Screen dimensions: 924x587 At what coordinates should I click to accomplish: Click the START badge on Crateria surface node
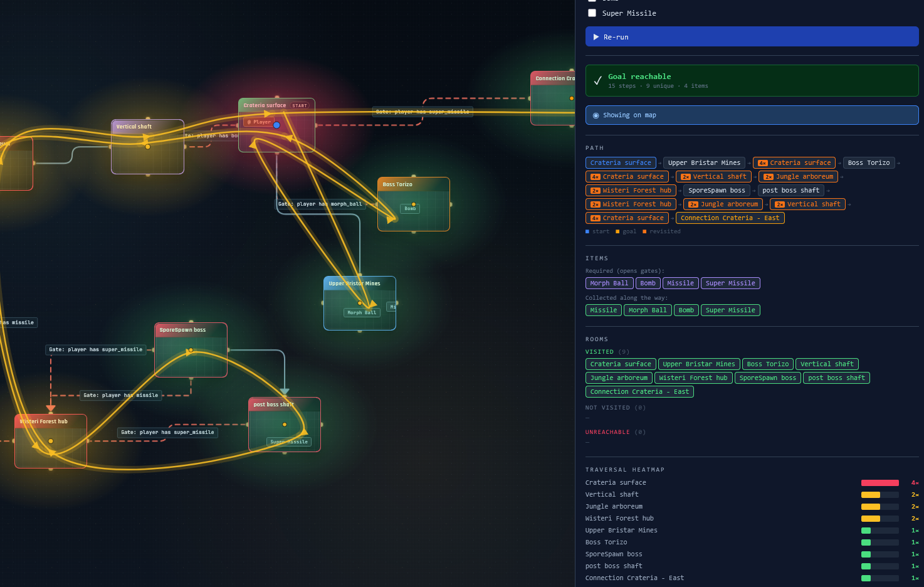click(300, 105)
